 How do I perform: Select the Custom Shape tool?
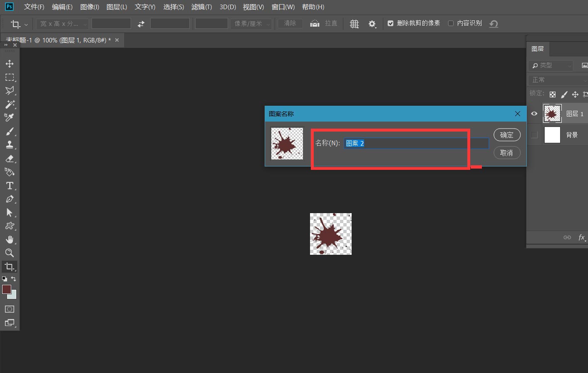point(10,226)
